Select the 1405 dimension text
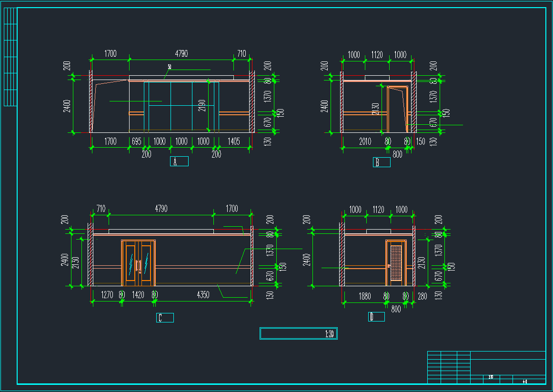Screen dimensions: 553x392 tap(233, 141)
